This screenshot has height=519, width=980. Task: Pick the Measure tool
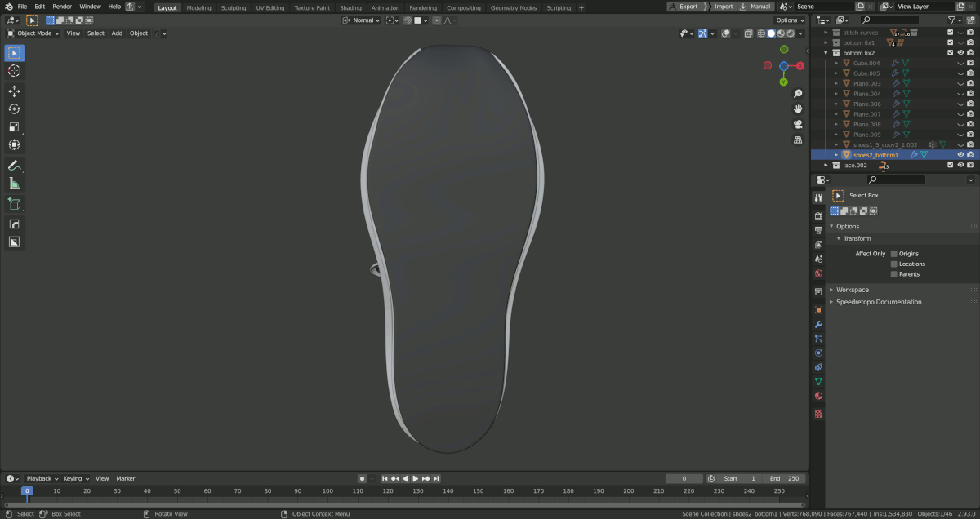click(14, 184)
